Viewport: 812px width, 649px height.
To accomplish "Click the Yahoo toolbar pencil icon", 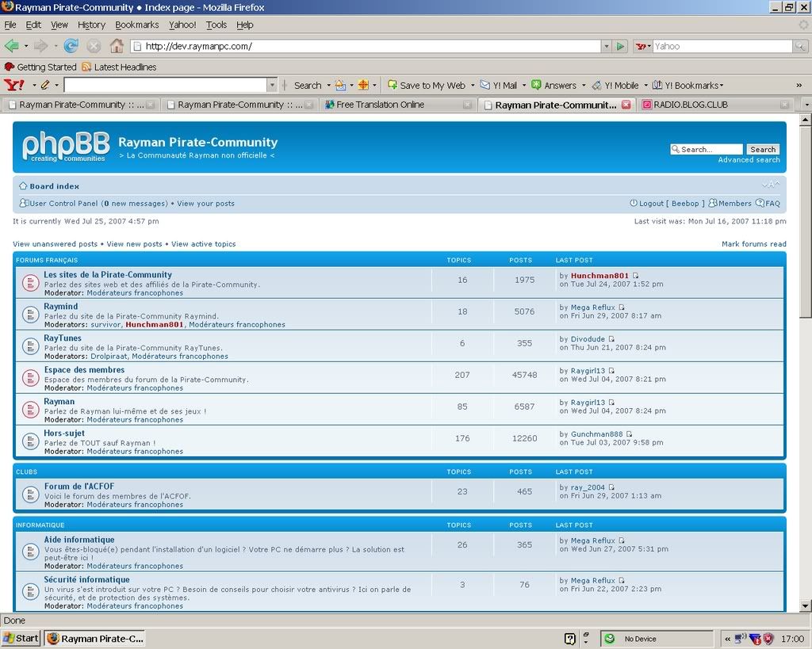I will click(45, 85).
